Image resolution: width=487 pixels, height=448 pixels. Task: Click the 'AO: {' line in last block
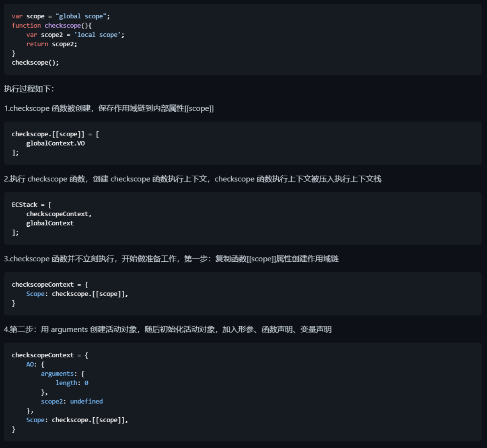(x=35, y=365)
